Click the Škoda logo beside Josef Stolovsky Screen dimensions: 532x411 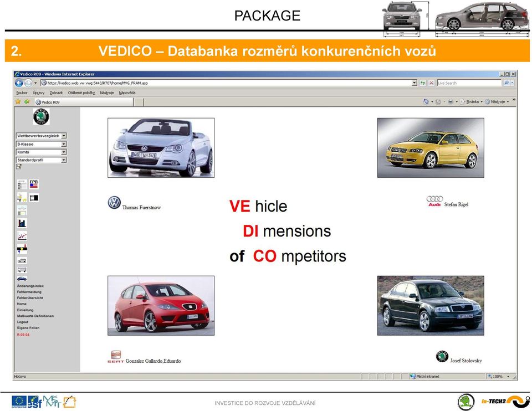pos(442,356)
